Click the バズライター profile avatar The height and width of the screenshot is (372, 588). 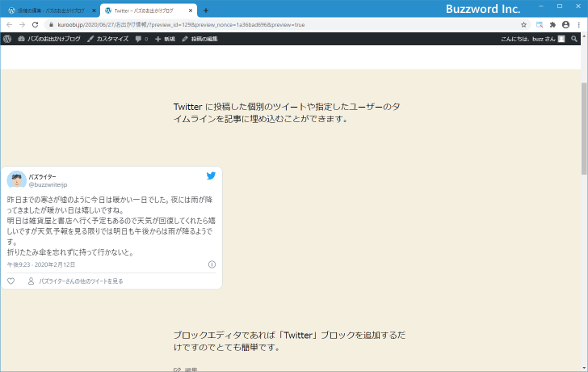(x=16, y=180)
